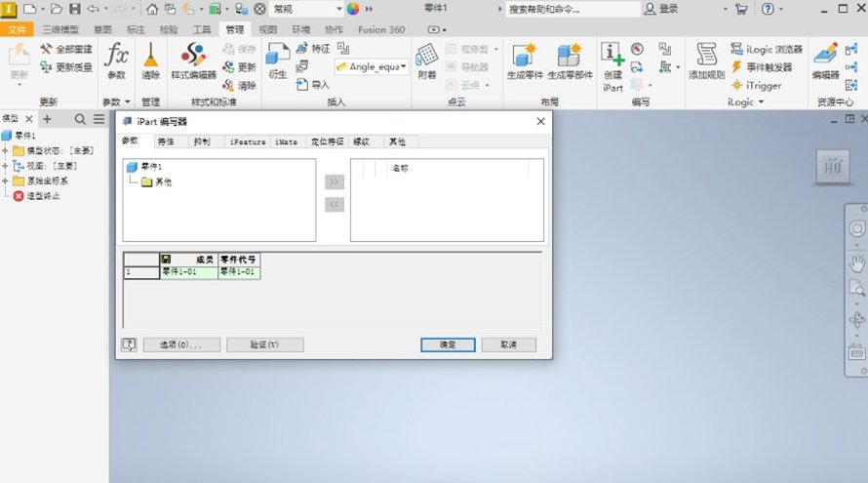The width and height of the screenshot is (868, 483).
Task: Click the help button in iPart dialog
Action: (x=129, y=344)
